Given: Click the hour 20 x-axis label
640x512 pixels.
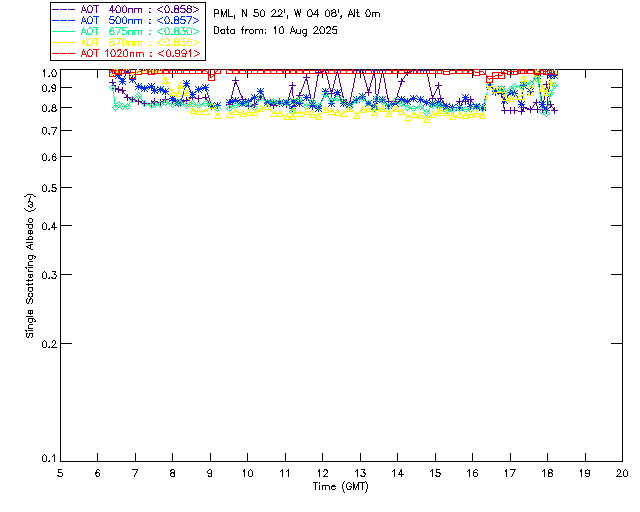Looking at the screenshot, I should click(622, 473).
